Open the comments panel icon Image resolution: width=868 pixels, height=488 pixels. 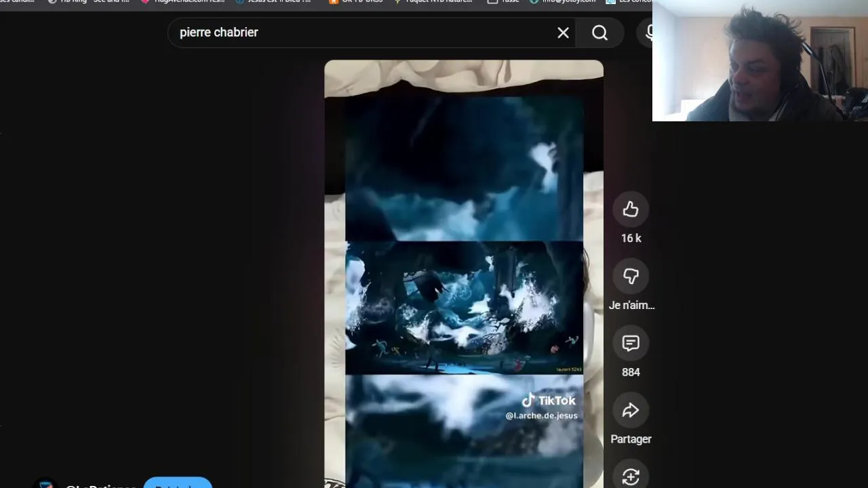631,344
